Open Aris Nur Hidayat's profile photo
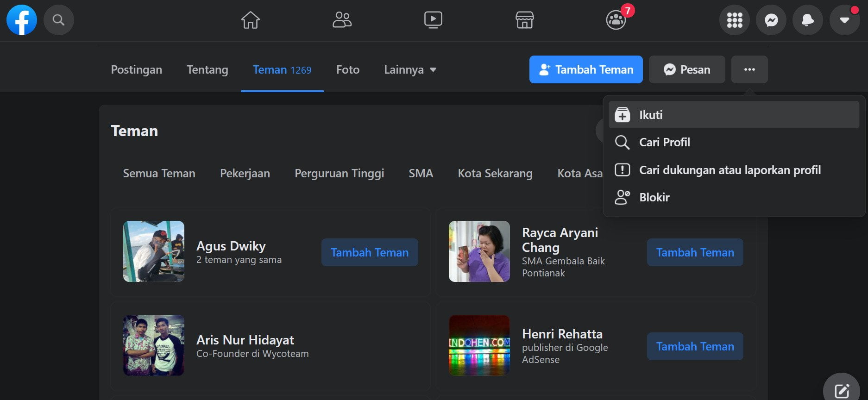This screenshot has width=868, height=400. click(154, 345)
